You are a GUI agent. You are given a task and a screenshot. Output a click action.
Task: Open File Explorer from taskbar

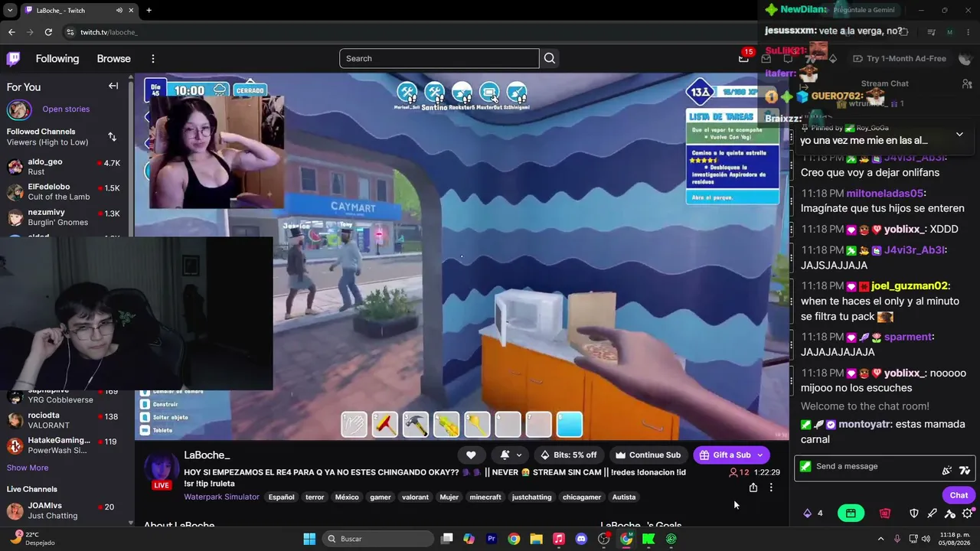[x=536, y=539]
